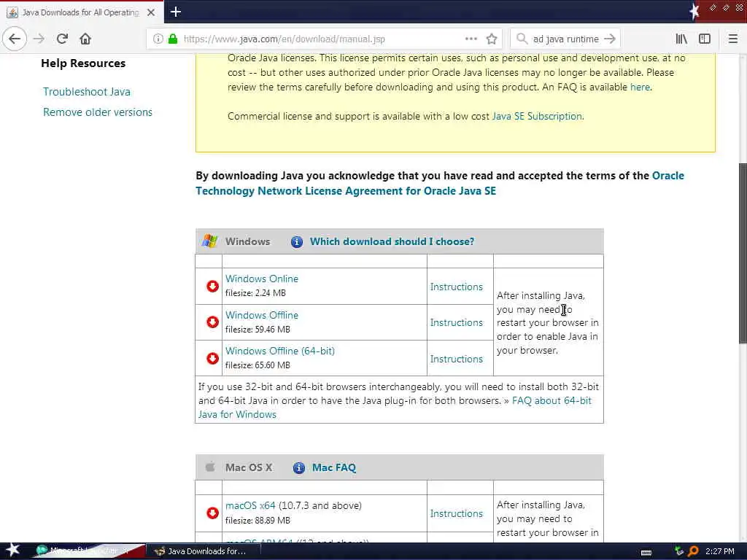Show site information icon in address bar
This screenshot has height=560, width=747.
point(158,39)
